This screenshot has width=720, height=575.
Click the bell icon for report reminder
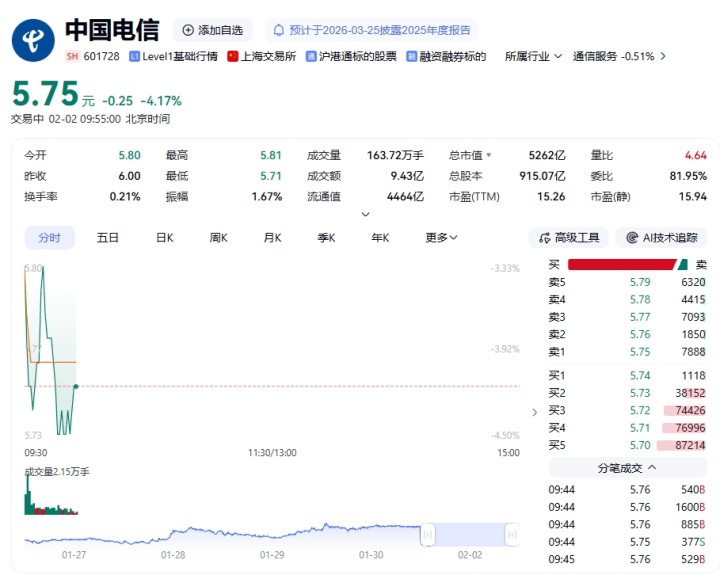tap(278, 30)
